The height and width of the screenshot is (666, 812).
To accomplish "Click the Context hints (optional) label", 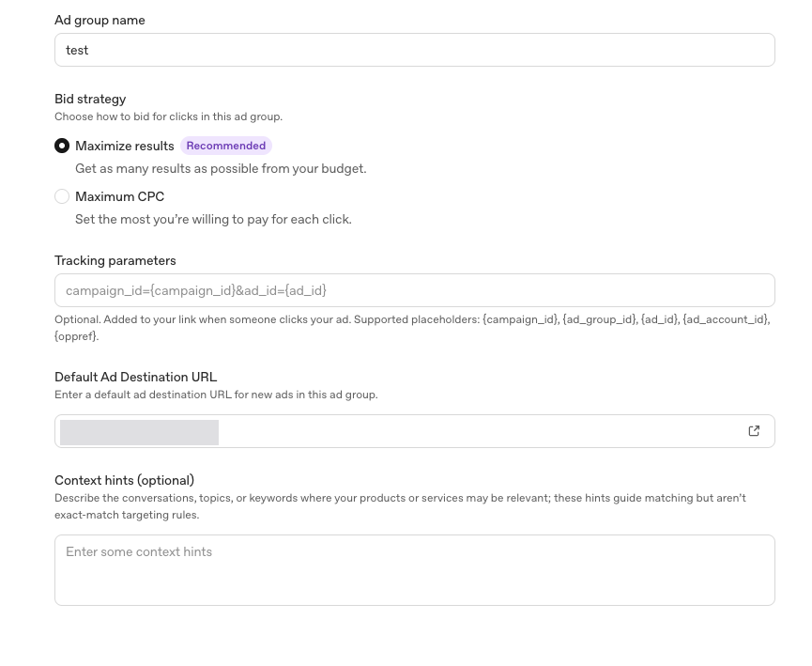I will [x=124, y=480].
